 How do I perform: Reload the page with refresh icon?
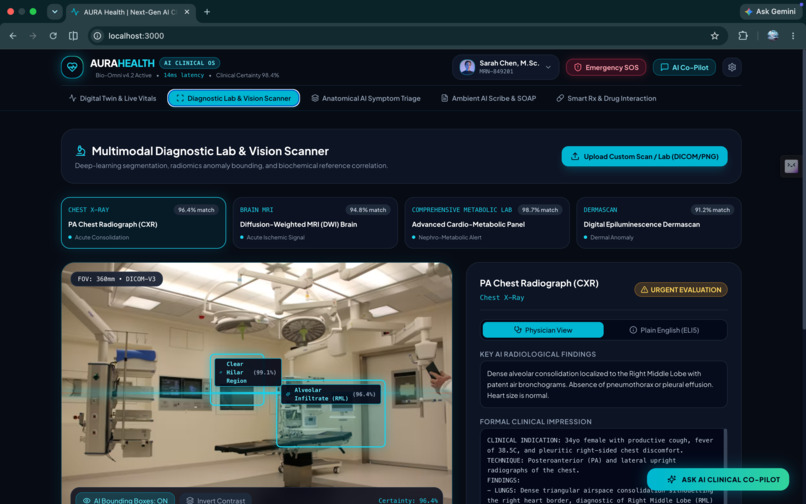coord(53,35)
